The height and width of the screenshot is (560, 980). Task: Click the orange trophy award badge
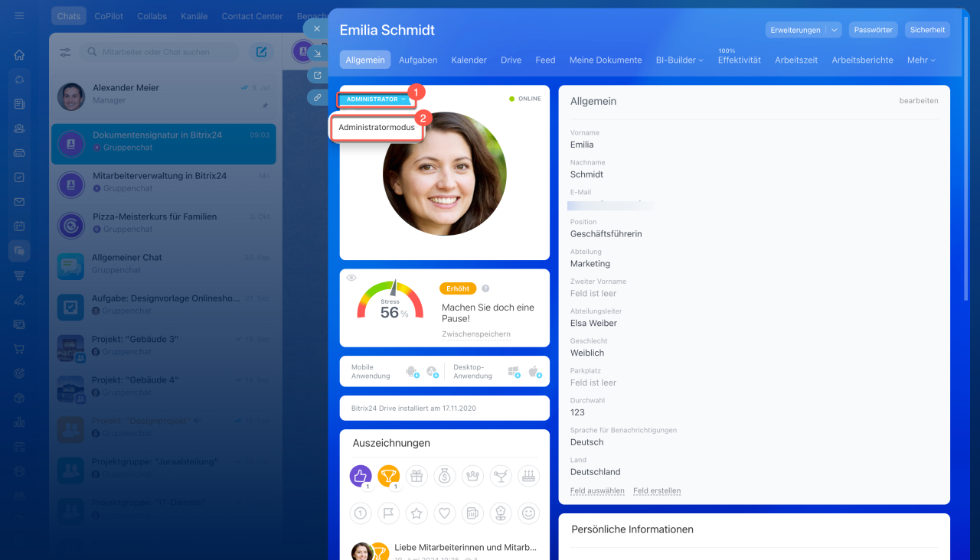click(x=389, y=477)
